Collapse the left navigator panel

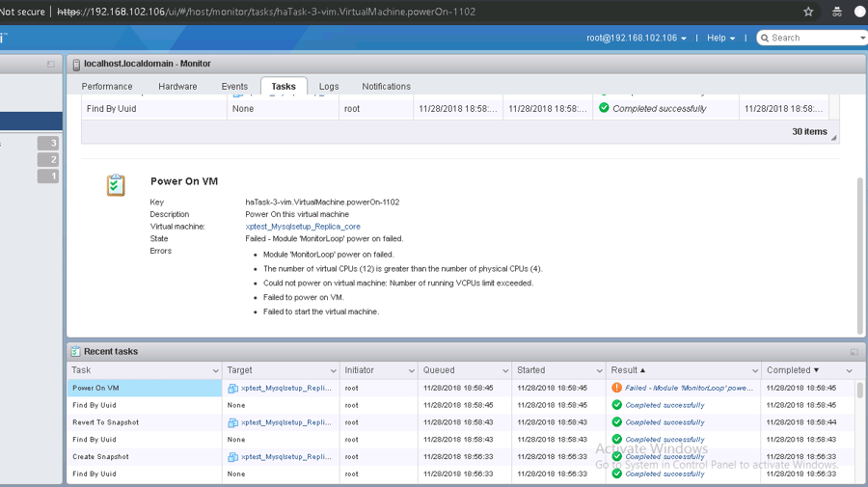pyautogui.click(x=51, y=64)
